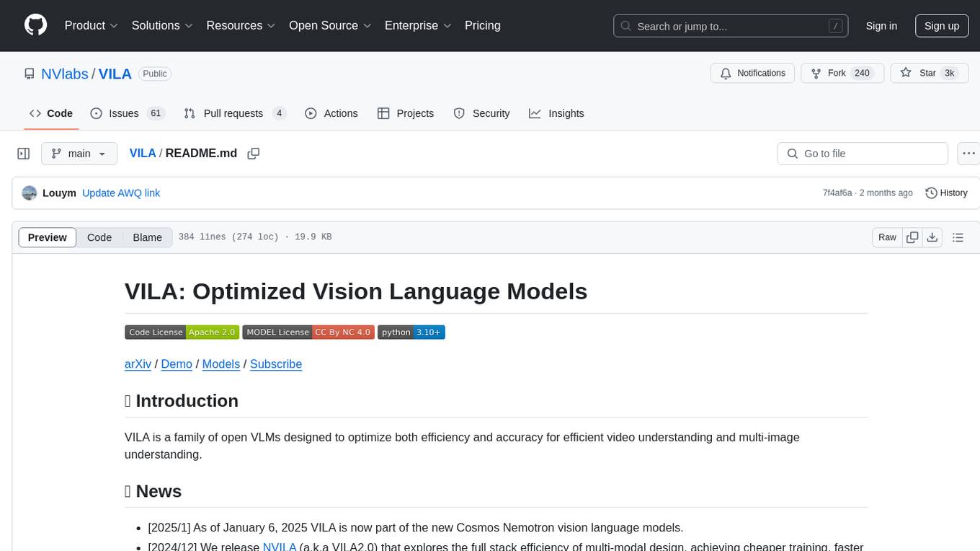Open the Enterprise dropdown
The width and height of the screenshot is (980, 551).
click(x=418, y=25)
